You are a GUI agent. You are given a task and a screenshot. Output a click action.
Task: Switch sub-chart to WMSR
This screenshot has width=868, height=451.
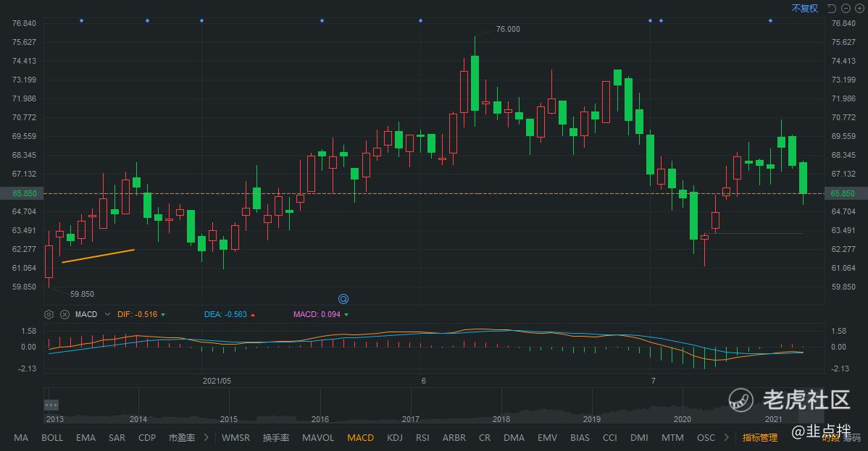[x=235, y=438]
